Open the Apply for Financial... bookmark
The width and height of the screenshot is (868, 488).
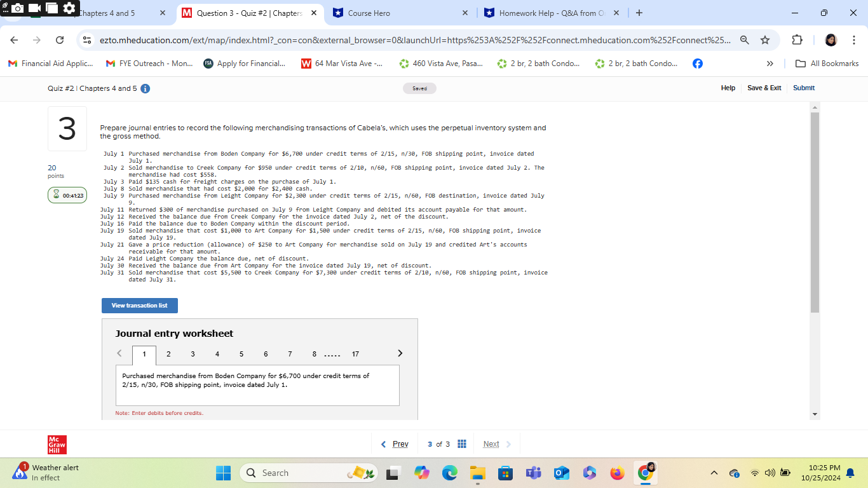tap(245, 64)
